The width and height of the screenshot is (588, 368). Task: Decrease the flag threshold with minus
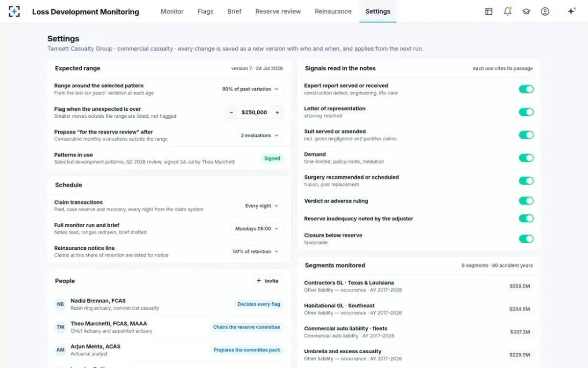[231, 112]
